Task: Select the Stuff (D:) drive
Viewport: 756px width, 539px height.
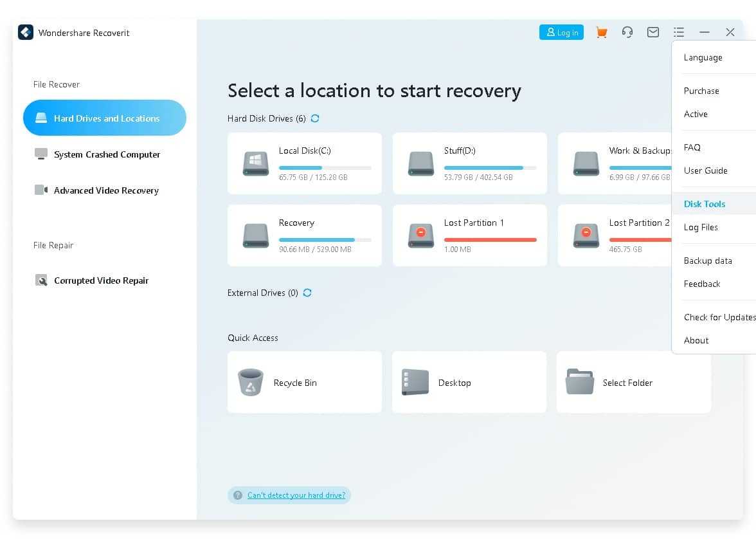Action: pos(469,163)
